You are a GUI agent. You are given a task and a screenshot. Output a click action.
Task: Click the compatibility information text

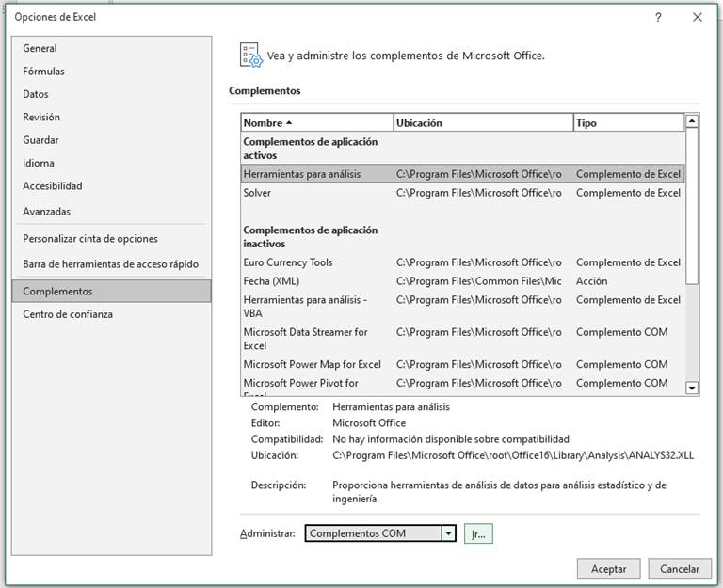coord(451,439)
